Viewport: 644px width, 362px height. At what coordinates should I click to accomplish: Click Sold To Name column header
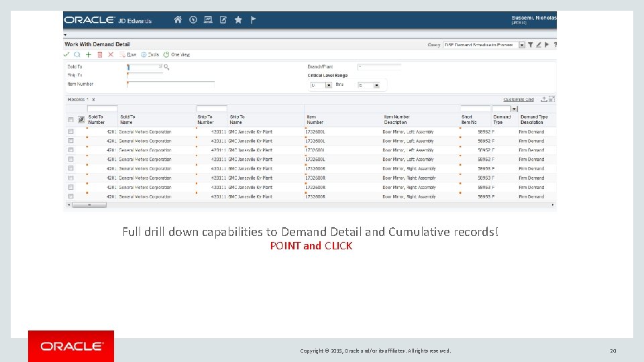(127, 119)
